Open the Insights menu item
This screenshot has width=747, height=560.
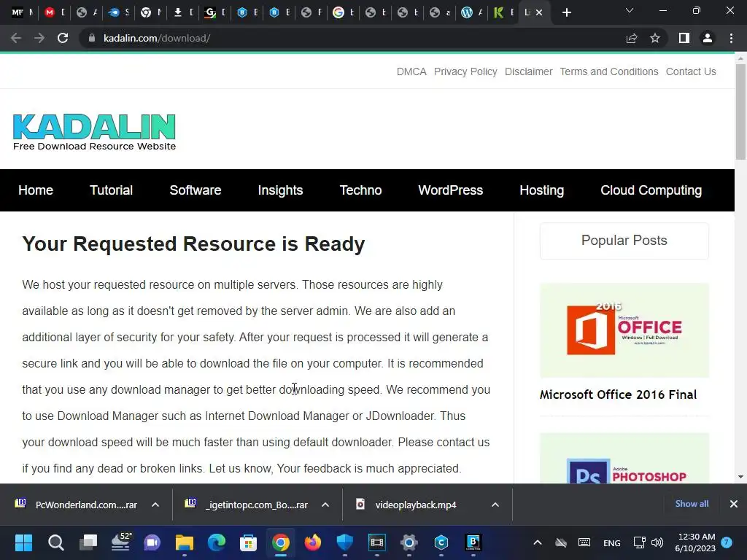pos(280,190)
